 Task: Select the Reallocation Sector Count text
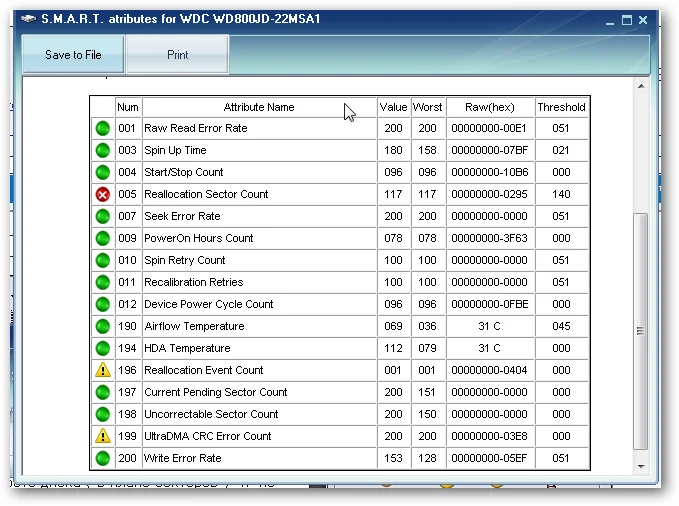206,195
